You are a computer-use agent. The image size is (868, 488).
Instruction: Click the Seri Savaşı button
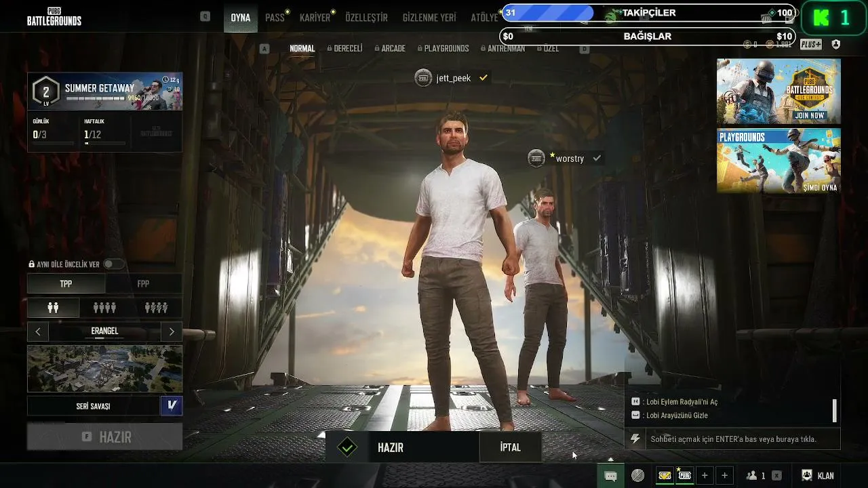point(93,406)
